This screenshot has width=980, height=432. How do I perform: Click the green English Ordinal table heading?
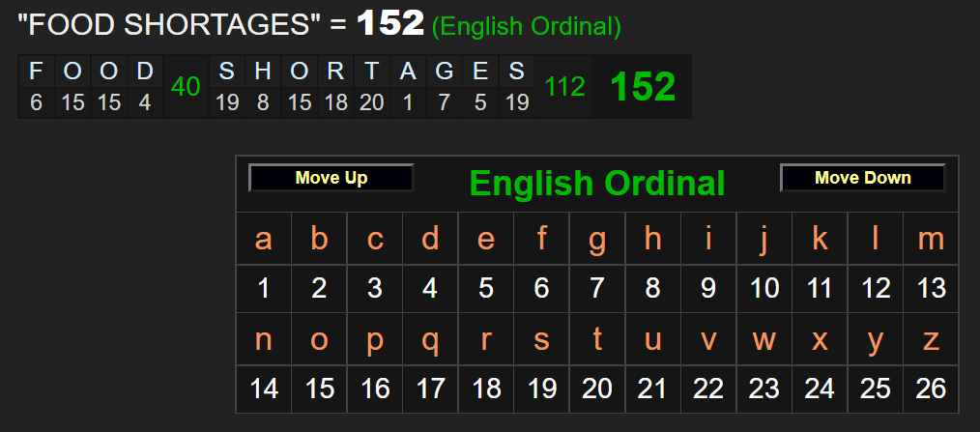[596, 183]
